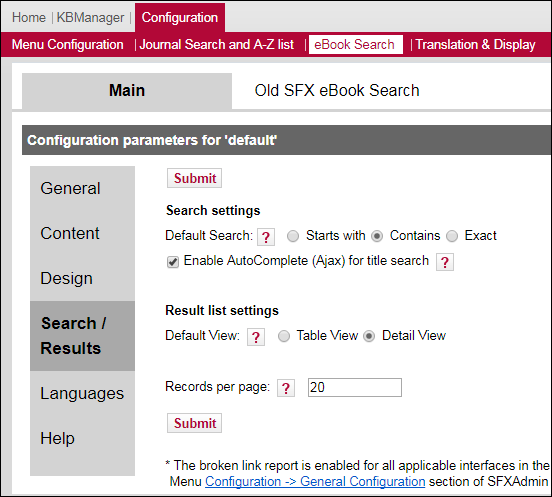The width and height of the screenshot is (552, 497).
Task: Switch to the Configuration top tab
Action: click(x=180, y=17)
